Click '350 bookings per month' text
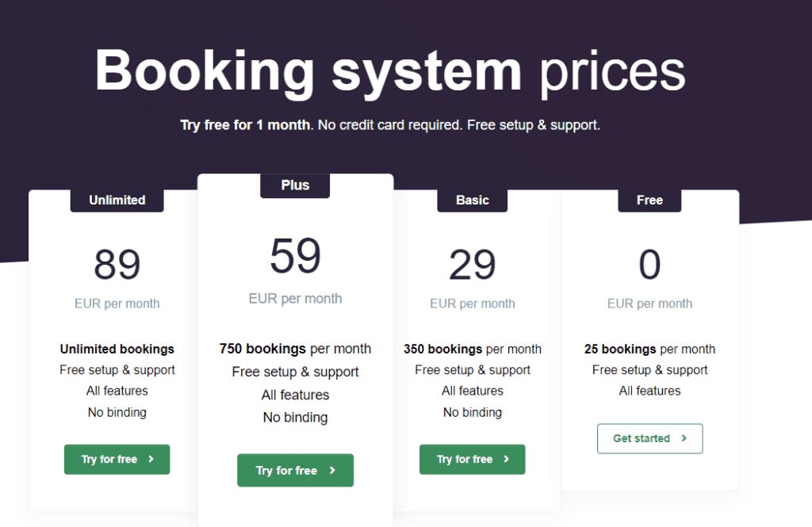Screen dimensions: 812x527 point(473,349)
